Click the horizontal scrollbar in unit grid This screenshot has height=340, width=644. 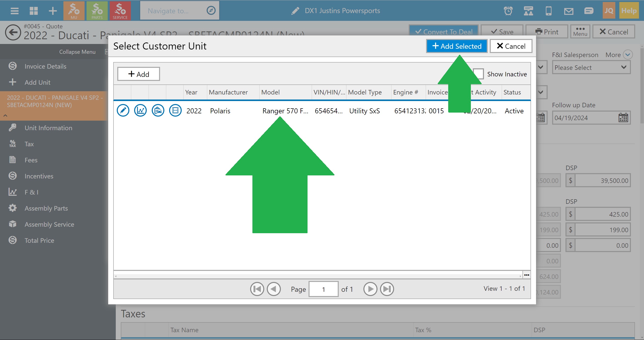coord(318,276)
